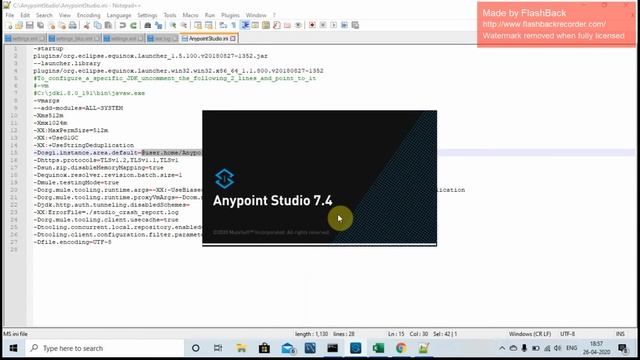Screen dimensions: 640x360
Task: Click the '--add-modules=ALL-SYSTEM' line
Action: coord(78,108)
